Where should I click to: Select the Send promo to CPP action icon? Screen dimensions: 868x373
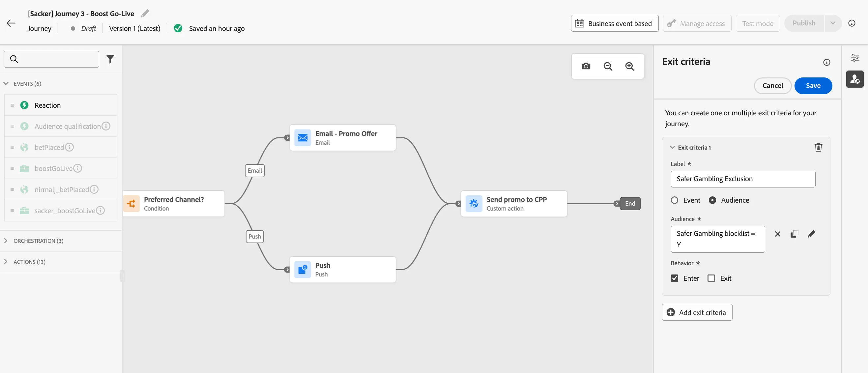474,204
